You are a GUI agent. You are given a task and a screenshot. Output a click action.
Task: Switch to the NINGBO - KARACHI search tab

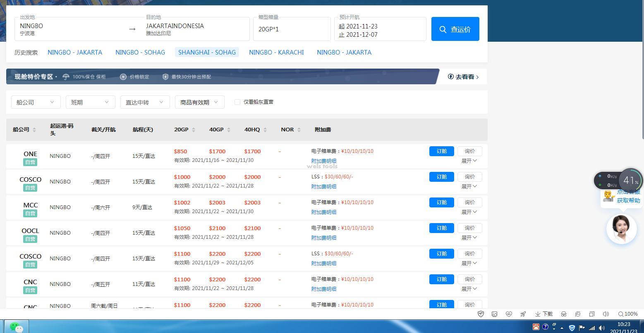[x=276, y=52]
